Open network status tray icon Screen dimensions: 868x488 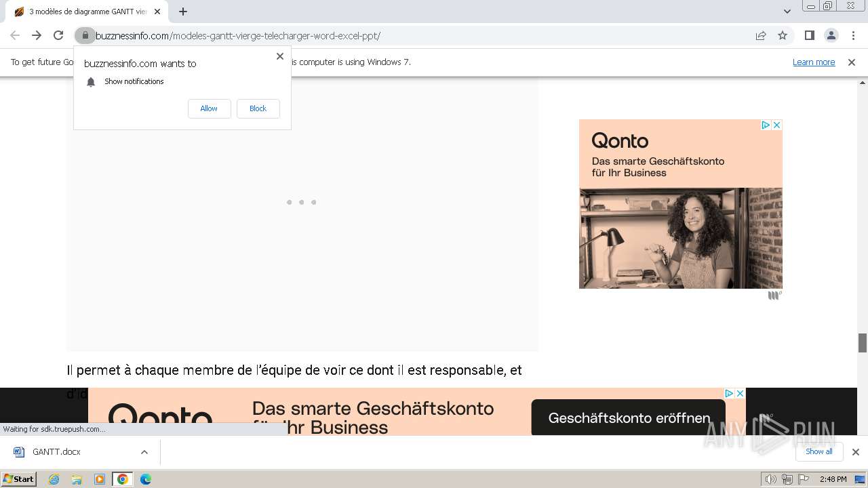point(787,479)
